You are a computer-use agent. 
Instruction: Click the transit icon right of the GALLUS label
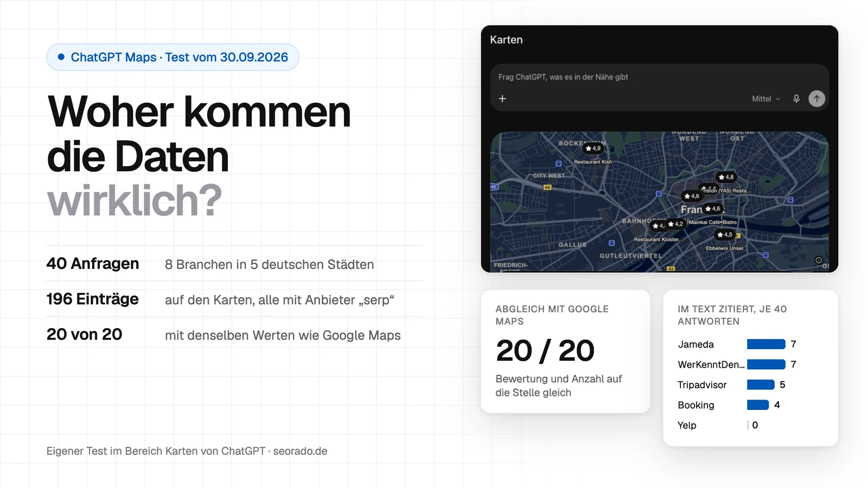tap(611, 243)
